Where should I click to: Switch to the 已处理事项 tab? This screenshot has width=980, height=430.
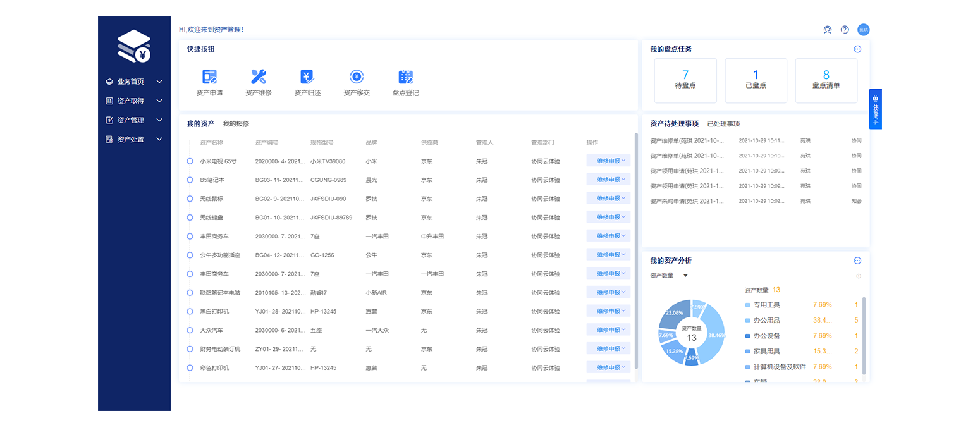(x=723, y=124)
